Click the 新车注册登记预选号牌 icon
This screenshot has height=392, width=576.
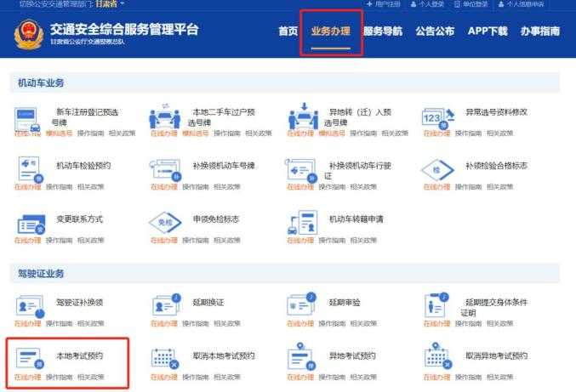tap(27, 119)
